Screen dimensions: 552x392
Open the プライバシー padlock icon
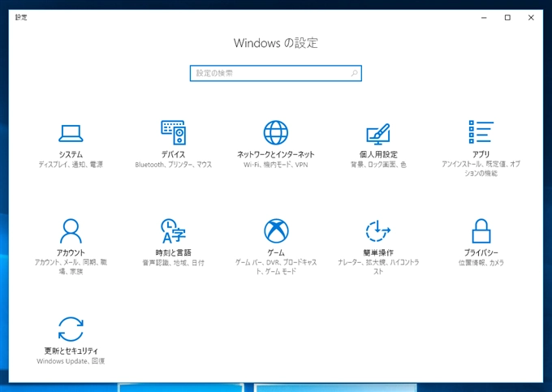pos(481,230)
